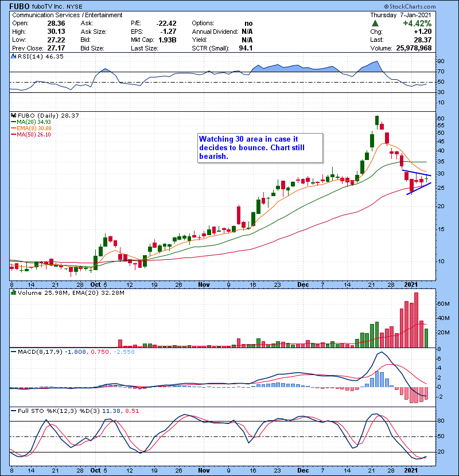Image resolution: width=459 pixels, height=476 pixels.
Task: Click the stochastic %K value 11.38
Action: [111, 411]
